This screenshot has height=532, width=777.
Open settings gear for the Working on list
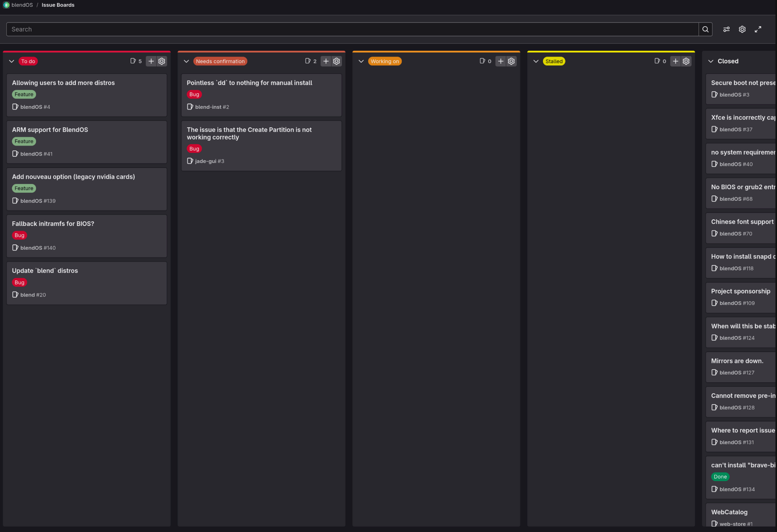[x=511, y=61]
